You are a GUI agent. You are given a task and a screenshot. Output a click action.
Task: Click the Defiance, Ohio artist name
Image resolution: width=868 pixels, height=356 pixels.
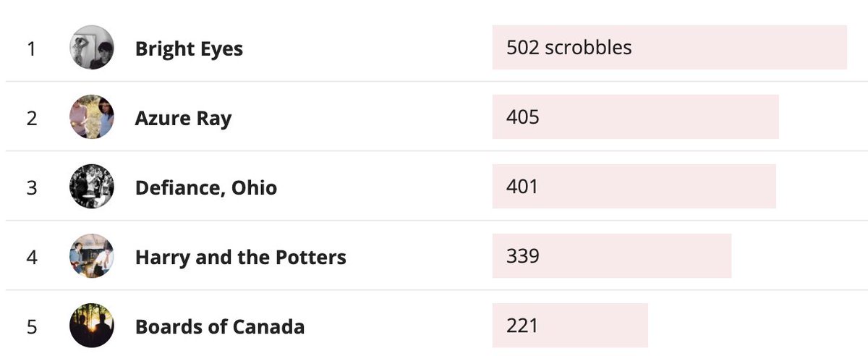pyautogui.click(x=205, y=187)
